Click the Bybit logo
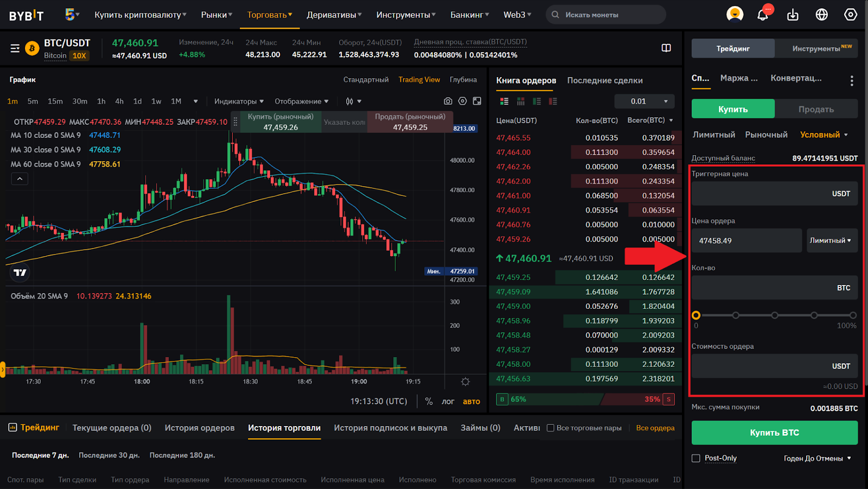The width and height of the screenshot is (868, 489). (x=26, y=15)
